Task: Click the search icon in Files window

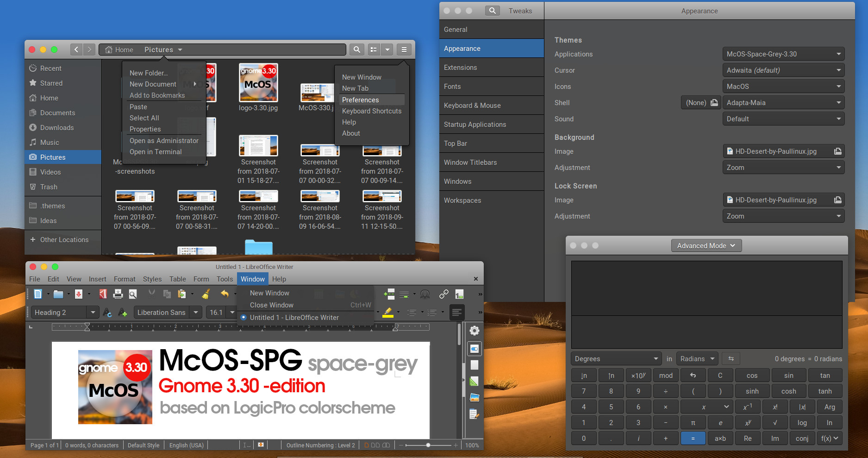Action: click(356, 50)
